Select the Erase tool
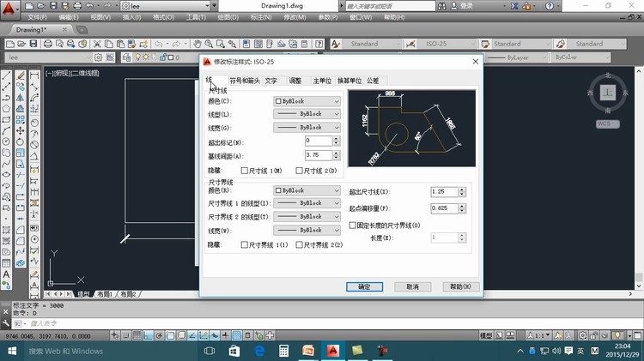Image resolution: width=644 pixels, height=361 pixels. pos(20,75)
